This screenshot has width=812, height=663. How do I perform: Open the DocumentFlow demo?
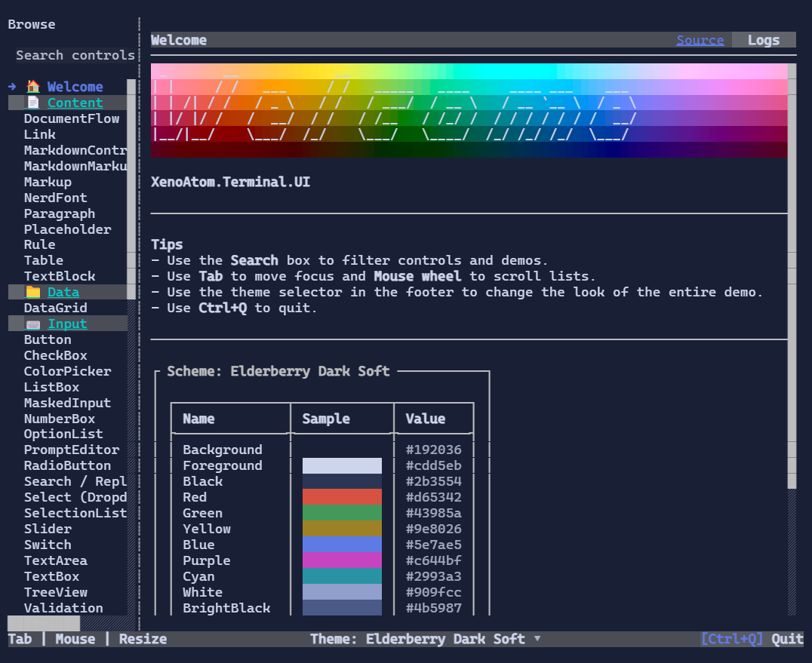(x=72, y=118)
